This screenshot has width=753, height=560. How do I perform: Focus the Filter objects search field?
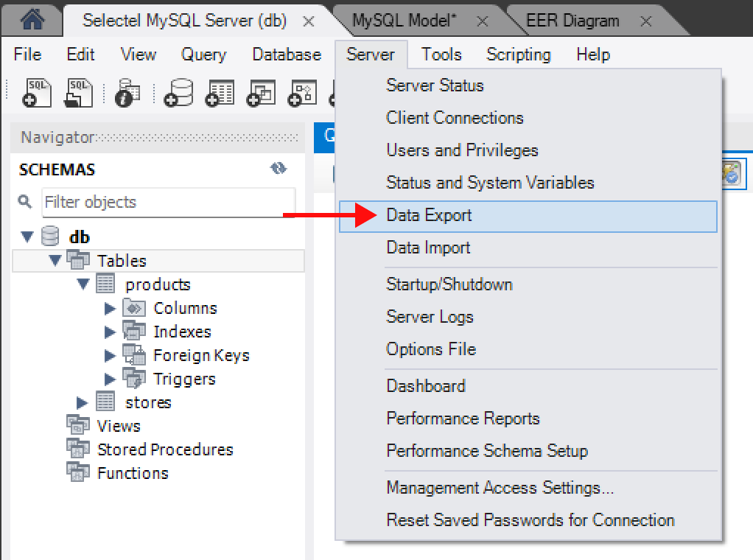(169, 202)
